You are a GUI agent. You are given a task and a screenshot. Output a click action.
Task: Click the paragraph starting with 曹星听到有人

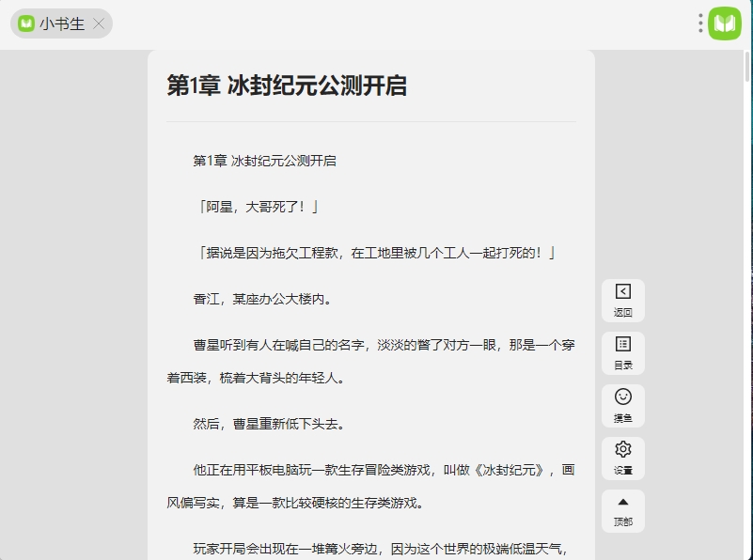click(371, 362)
